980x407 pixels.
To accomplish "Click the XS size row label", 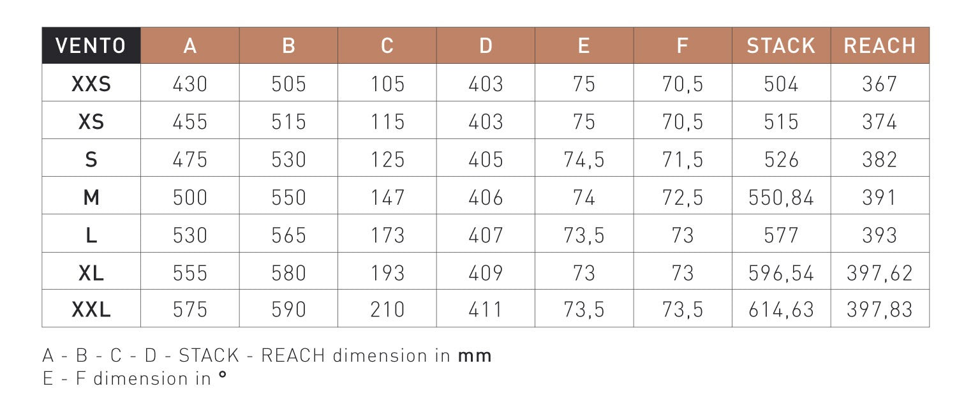I will point(91,121).
